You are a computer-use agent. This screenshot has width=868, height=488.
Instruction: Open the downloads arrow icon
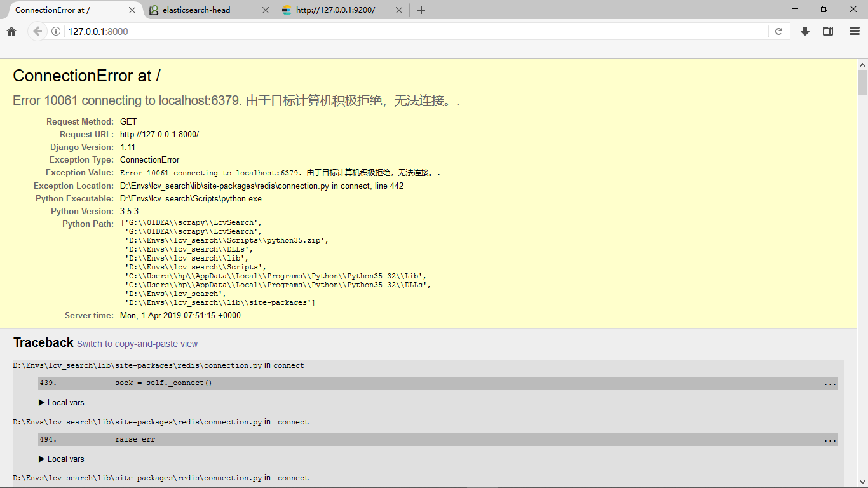pyautogui.click(x=804, y=31)
